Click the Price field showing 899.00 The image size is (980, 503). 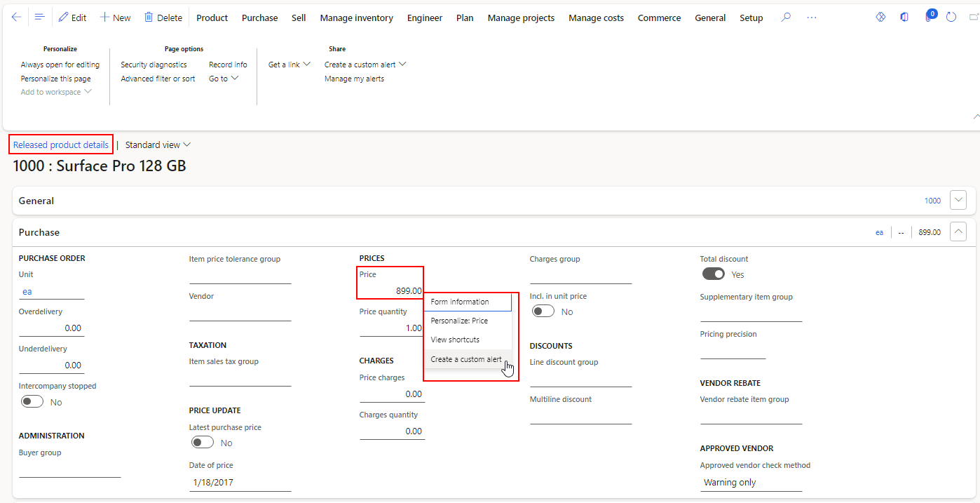click(x=392, y=290)
